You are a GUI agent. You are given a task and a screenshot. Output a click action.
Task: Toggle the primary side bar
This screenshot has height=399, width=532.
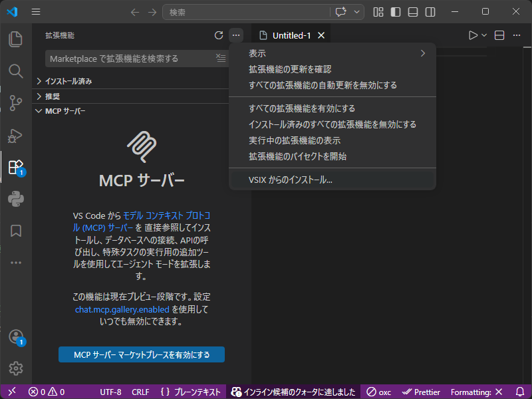coord(396,12)
